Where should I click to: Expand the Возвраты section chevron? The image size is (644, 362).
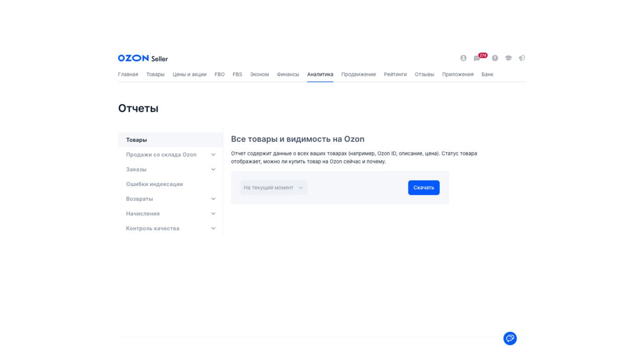(x=213, y=199)
